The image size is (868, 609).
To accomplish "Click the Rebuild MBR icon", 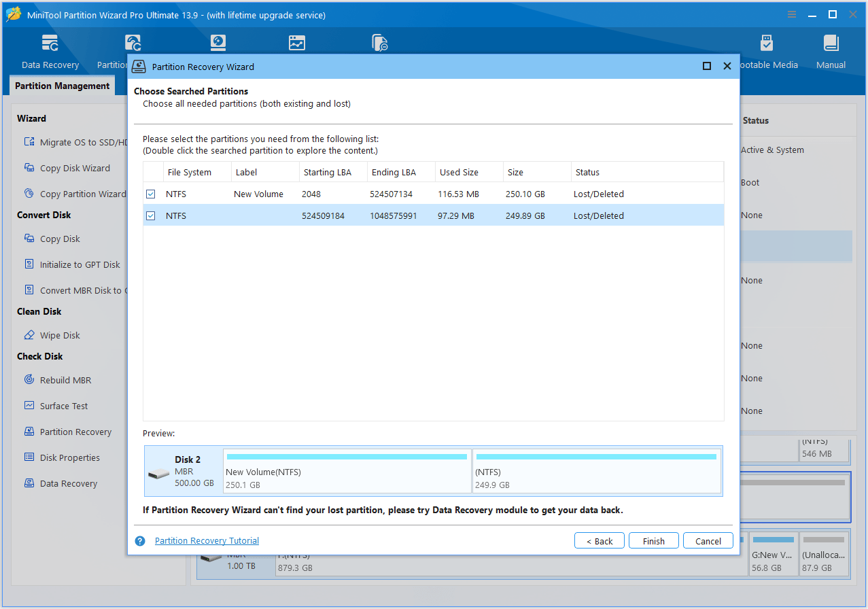I will (29, 380).
